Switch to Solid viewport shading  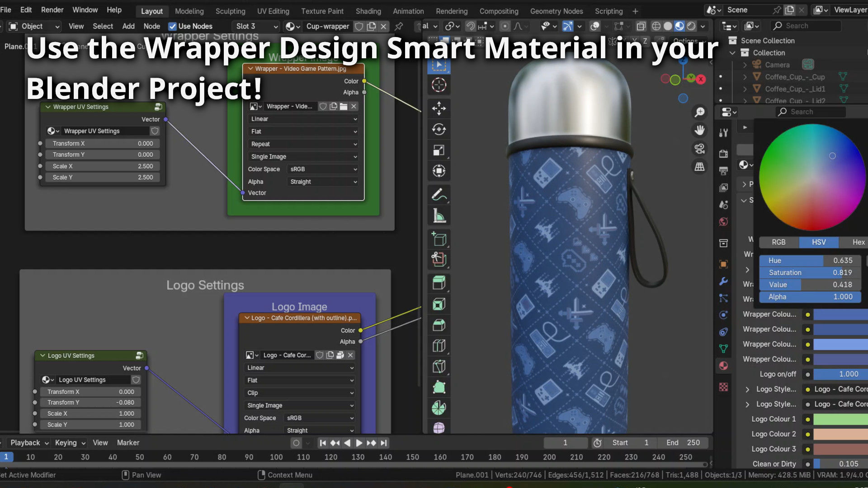pyautogui.click(x=668, y=26)
